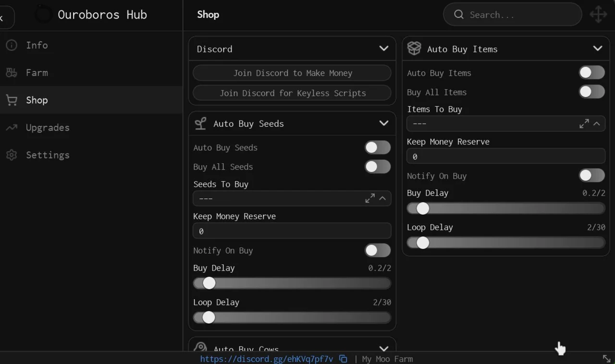Go to the Upgrades tab

(91, 127)
